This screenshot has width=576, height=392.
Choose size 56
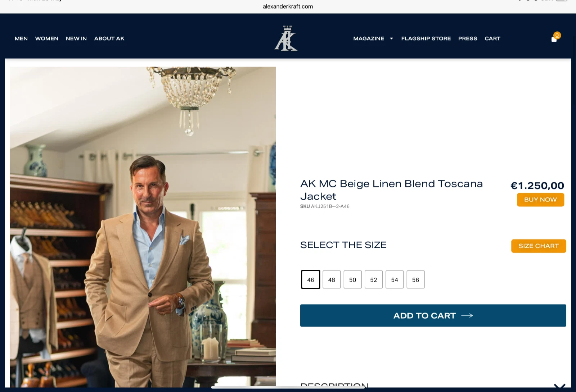pyautogui.click(x=416, y=279)
